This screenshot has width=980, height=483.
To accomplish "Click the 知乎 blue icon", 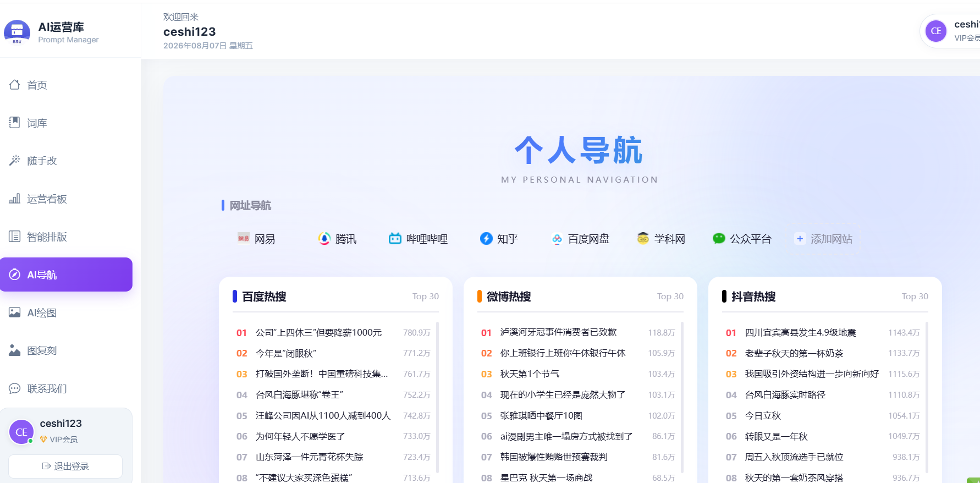I will [486, 238].
